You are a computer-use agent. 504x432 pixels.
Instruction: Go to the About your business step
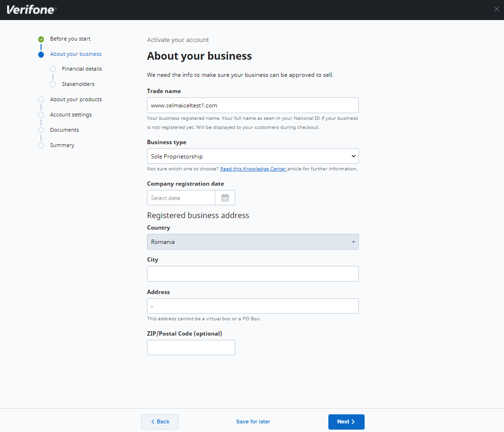pos(75,54)
